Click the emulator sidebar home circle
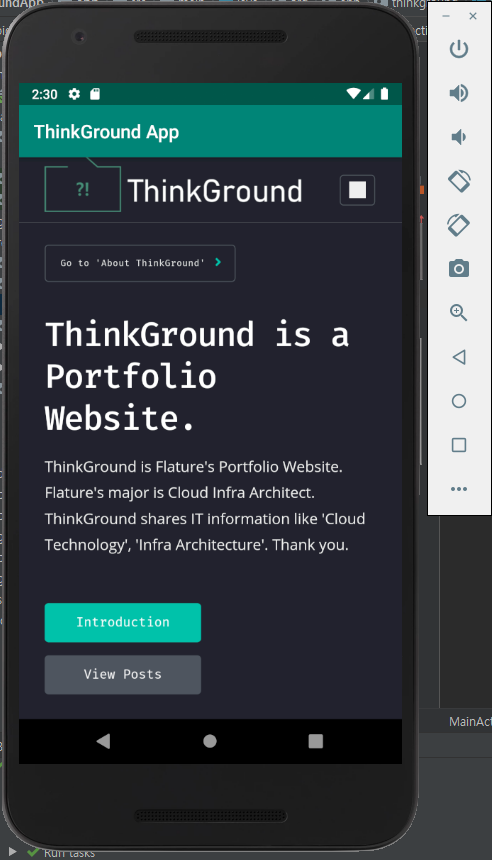The height and width of the screenshot is (860, 492). point(459,401)
